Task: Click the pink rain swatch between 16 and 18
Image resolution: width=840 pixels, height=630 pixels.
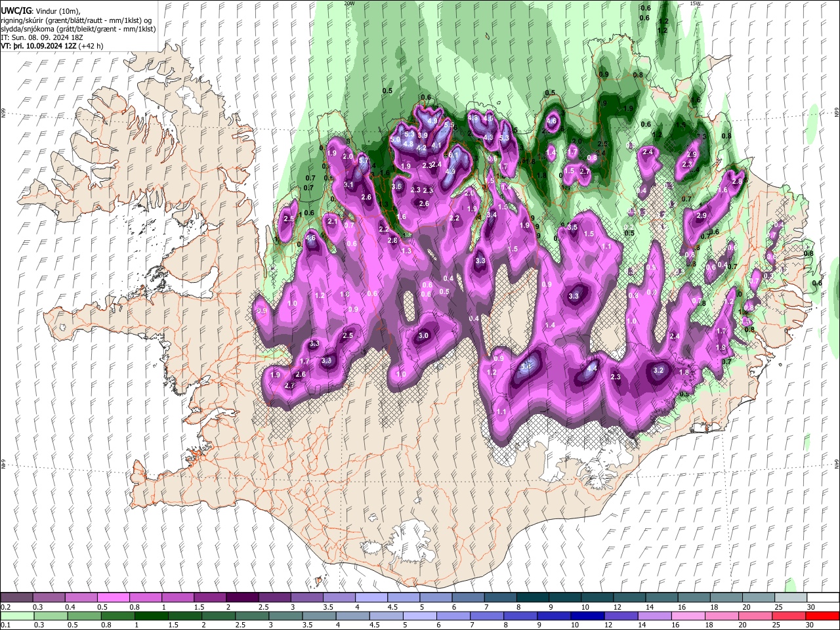Action: [x=687, y=616]
